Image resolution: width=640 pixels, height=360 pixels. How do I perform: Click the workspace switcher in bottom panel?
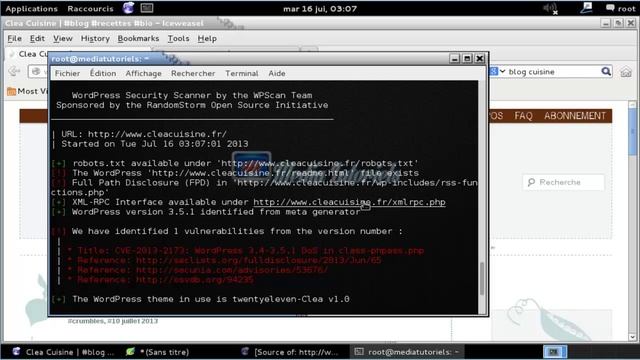pyautogui.click(x=555, y=351)
